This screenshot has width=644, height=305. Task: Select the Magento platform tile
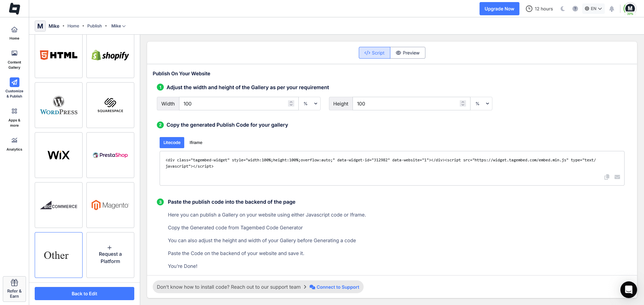click(110, 205)
